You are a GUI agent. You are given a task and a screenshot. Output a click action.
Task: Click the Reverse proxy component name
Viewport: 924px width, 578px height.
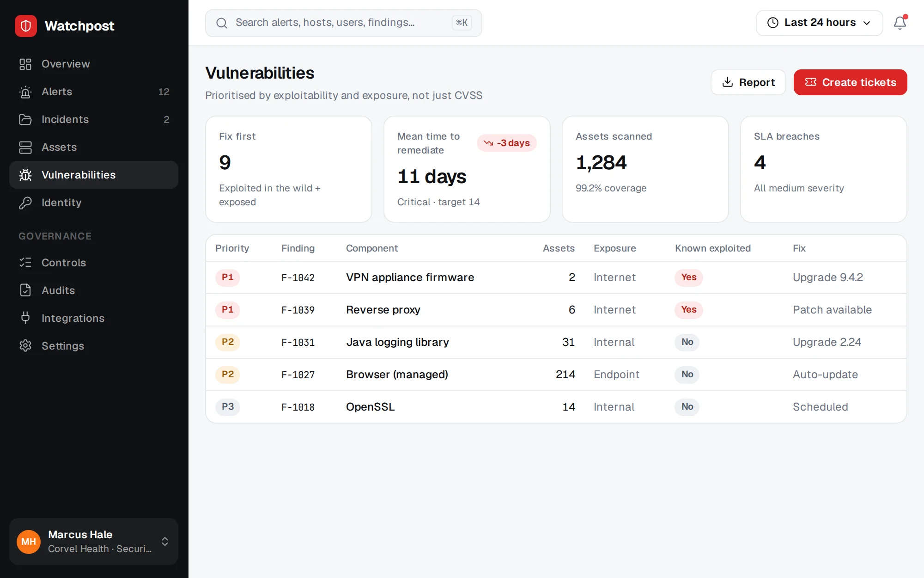tap(383, 310)
